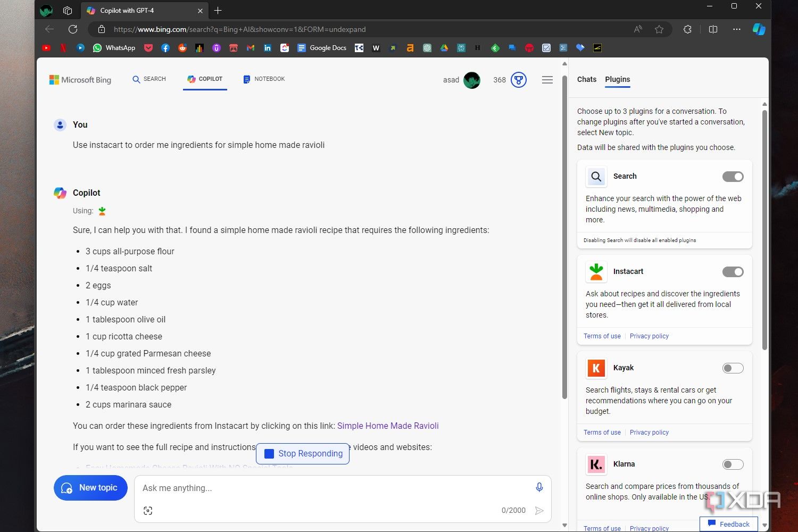Open the Google Docs bookmark
The width and height of the screenshot is (798, 532).
[x=322, y=48]
